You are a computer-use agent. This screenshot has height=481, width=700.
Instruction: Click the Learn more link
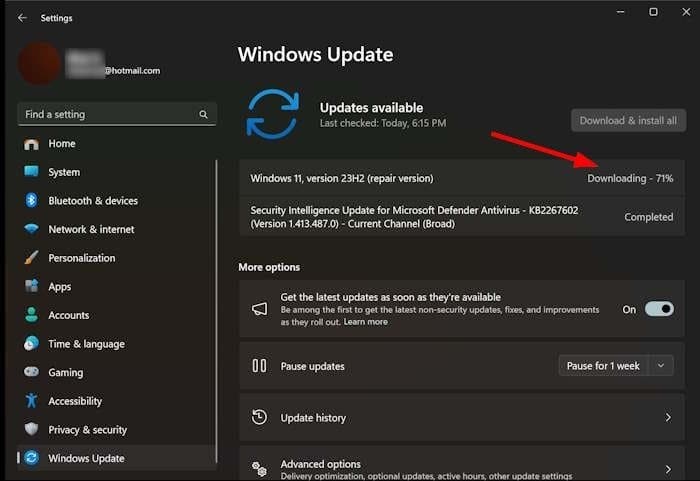366,322
